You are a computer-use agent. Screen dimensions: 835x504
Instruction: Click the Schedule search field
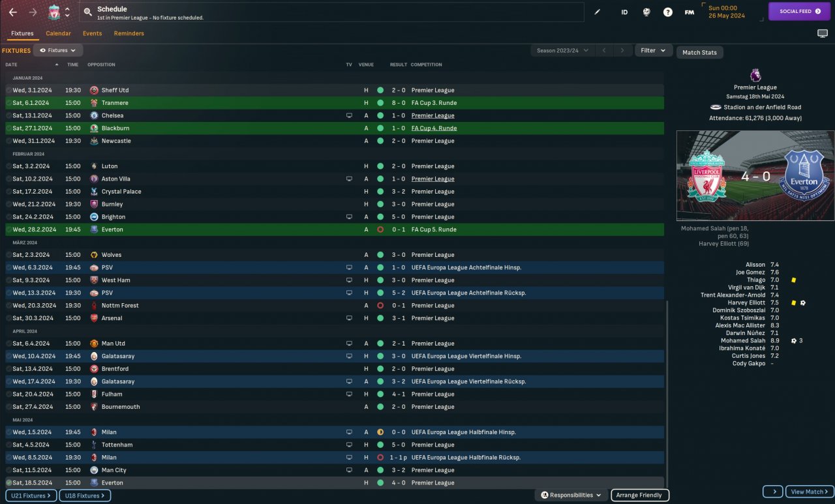[331, 12]
